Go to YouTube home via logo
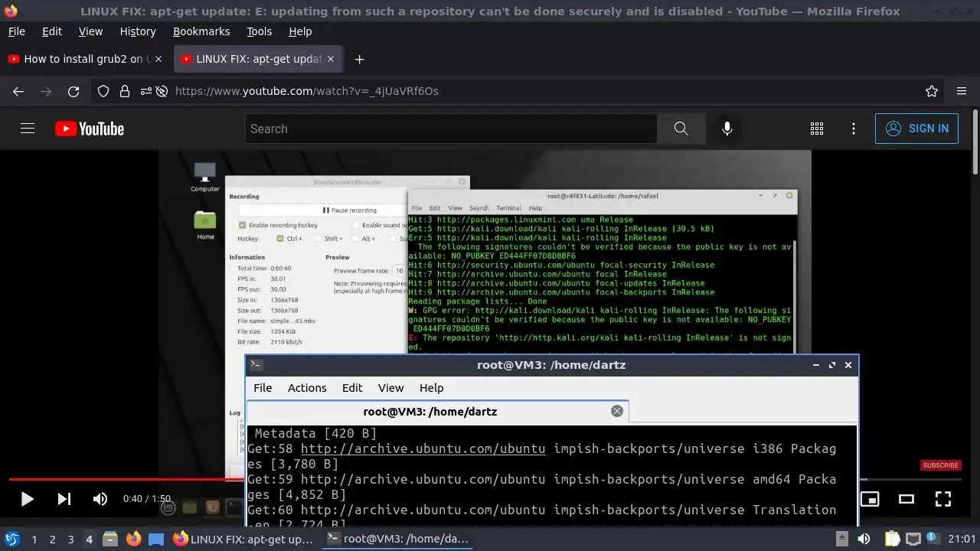The image size is (980, 551). (90, 129)
